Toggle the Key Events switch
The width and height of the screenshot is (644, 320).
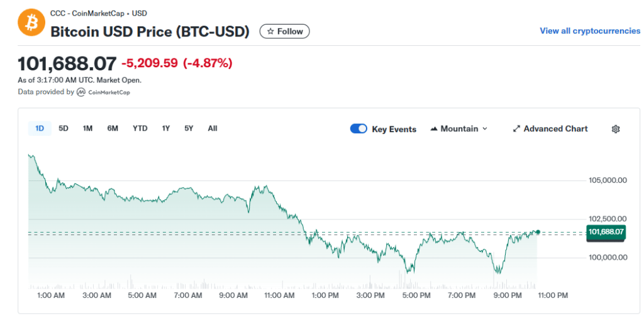[x=358, y=129]
